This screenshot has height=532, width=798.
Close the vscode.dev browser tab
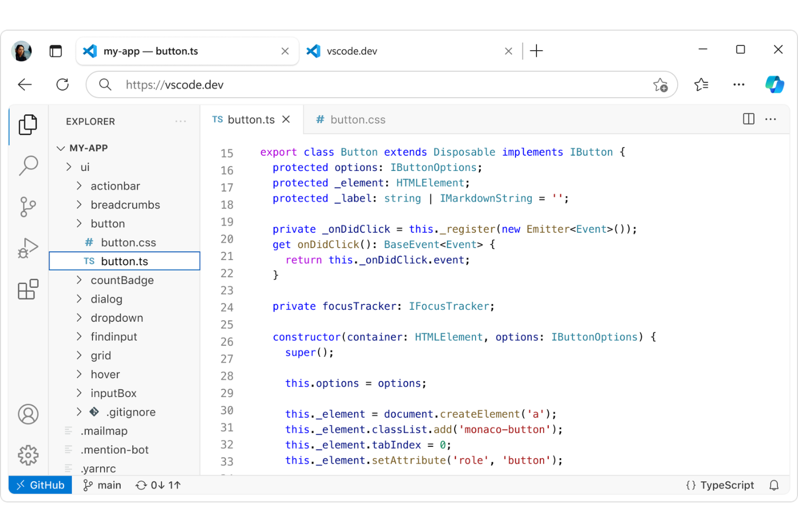pyautogui.click(x=508, y=51)
